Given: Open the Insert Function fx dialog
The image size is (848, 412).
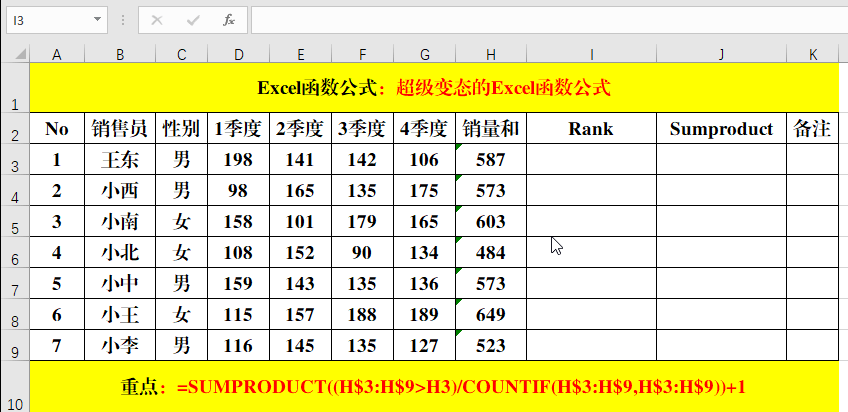Looking at the screenshot, I should coord(229,21).
